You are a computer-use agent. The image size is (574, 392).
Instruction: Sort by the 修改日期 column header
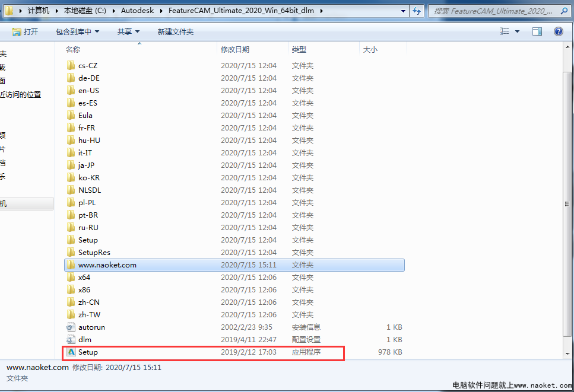253,49
